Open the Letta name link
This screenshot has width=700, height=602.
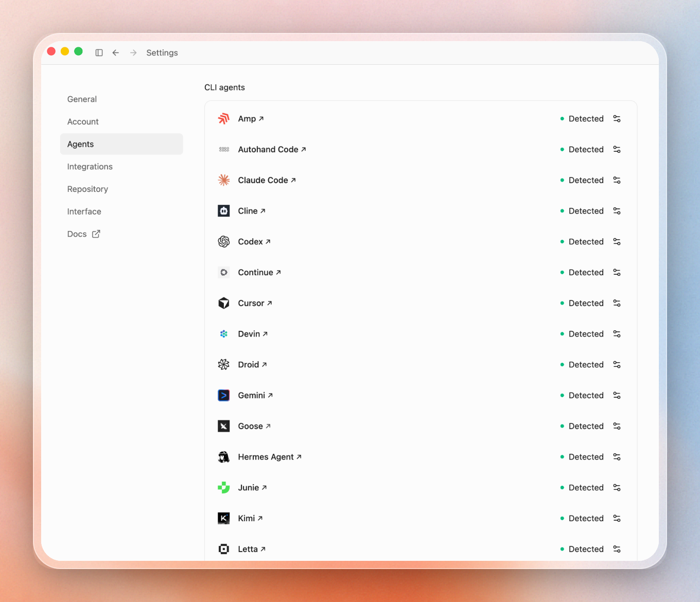click(252, 549)
